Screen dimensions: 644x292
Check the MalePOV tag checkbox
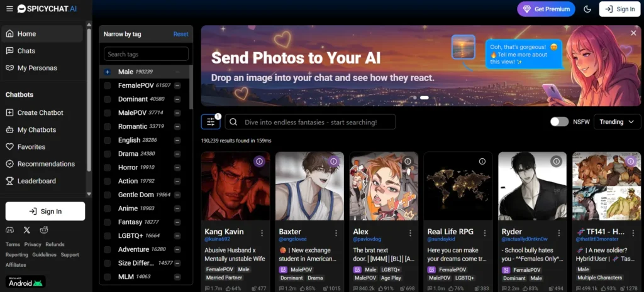(x=107, y=113)
